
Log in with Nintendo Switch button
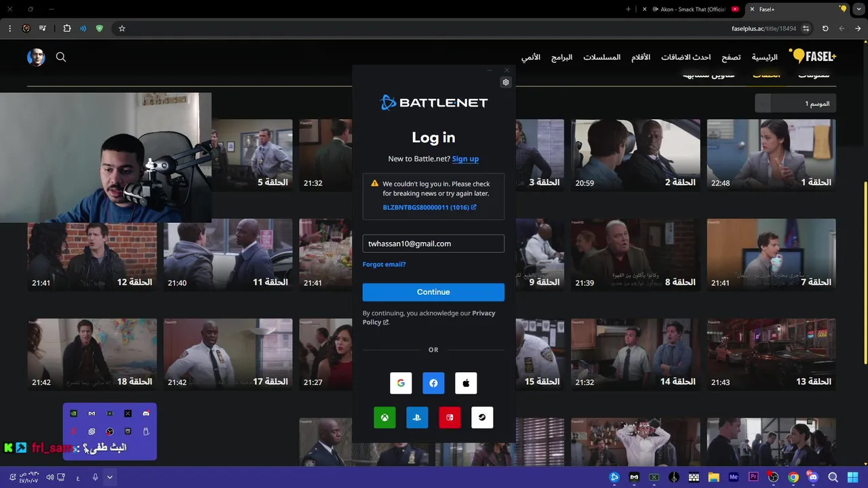pyautogui.click(x=450, y=418)
